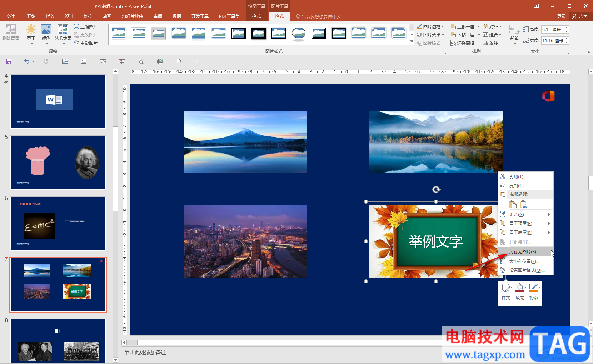Click the Selection Pane (选择窗格) button
Screen dimensions: 593x364
coord(463,43)
